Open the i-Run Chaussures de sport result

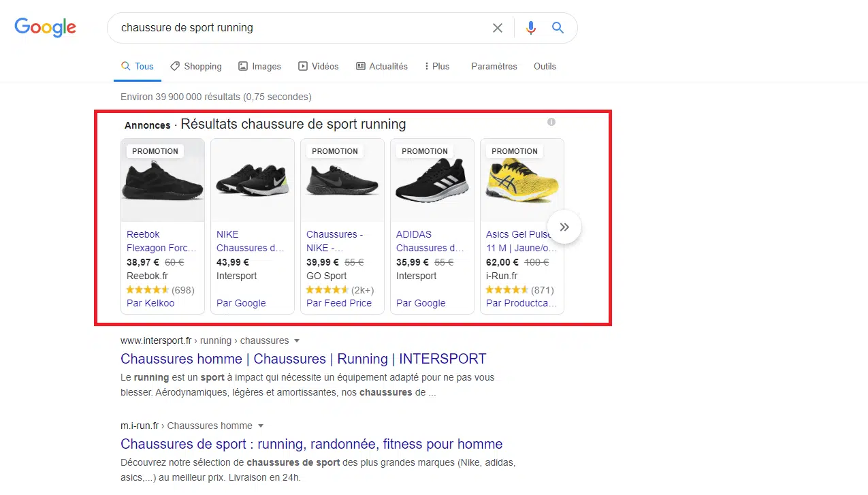[x=311, y=444]
